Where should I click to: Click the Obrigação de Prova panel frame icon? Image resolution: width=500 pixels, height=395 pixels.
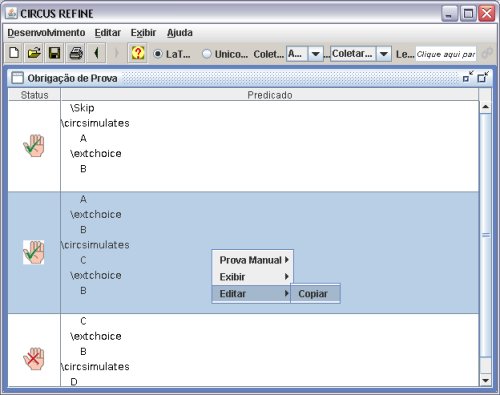(17, 78)
